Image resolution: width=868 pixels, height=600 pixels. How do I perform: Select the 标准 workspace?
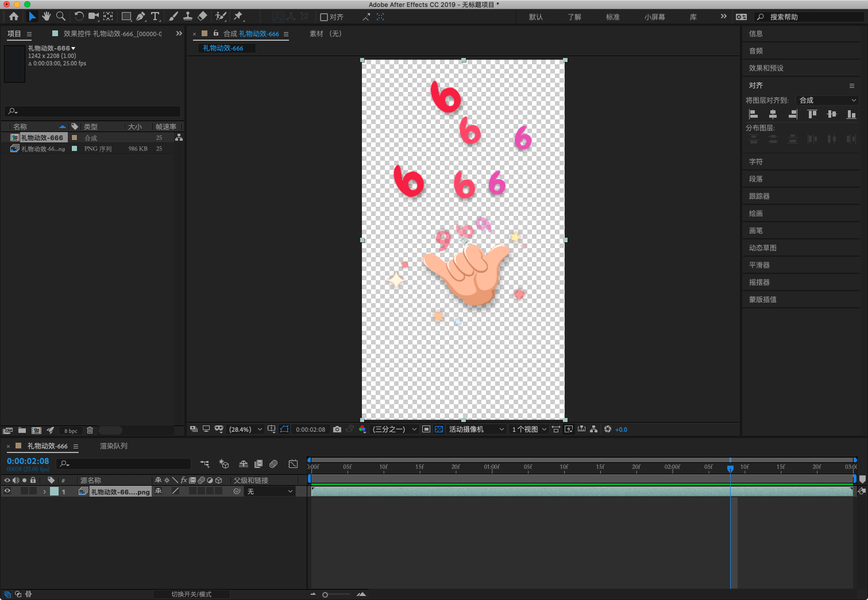point(613,17)
